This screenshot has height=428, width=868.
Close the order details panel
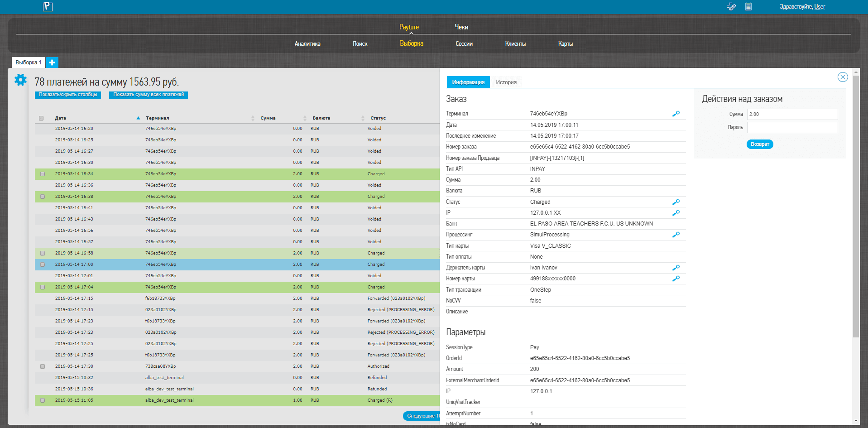(843, 77)
